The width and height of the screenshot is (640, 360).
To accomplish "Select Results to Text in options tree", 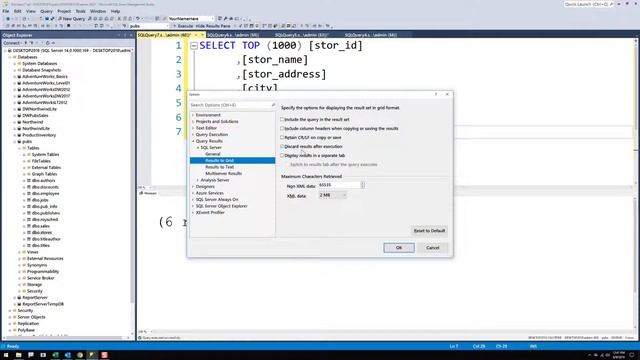I will click(220, 167).
